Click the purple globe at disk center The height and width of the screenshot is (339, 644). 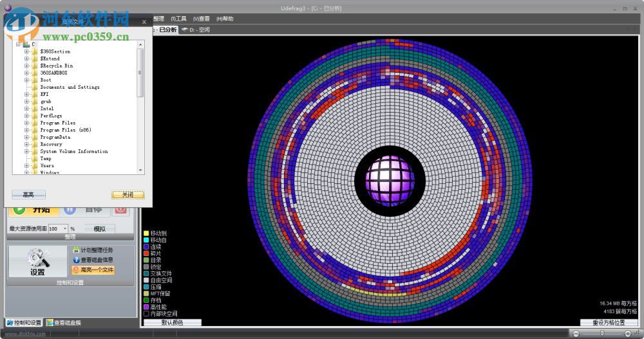pyautogui.click(x=391, y=179)
